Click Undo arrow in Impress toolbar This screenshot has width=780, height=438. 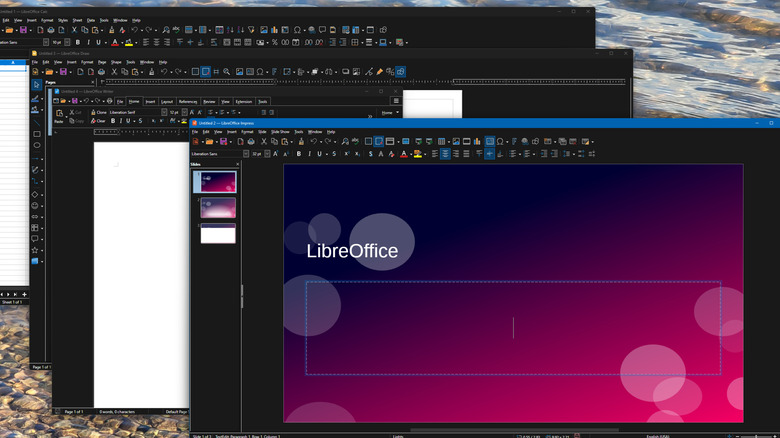click(314, 142)
